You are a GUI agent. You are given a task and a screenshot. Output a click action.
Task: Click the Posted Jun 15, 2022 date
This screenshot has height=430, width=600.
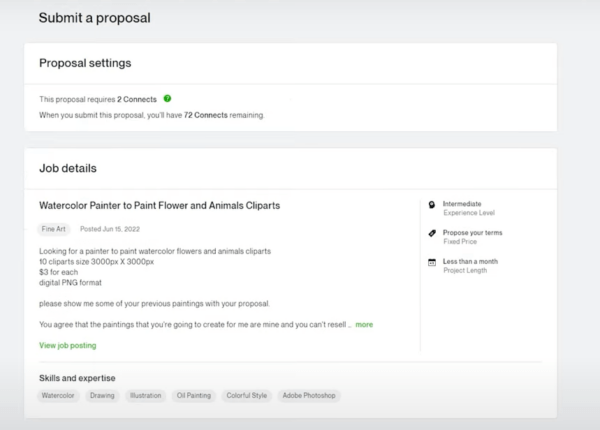point(110,229)
